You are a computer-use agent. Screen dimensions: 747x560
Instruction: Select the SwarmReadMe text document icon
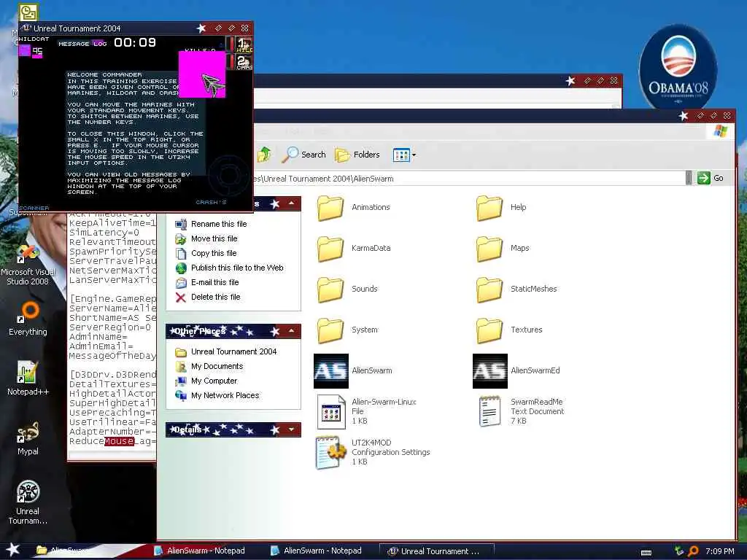(489, 411)
